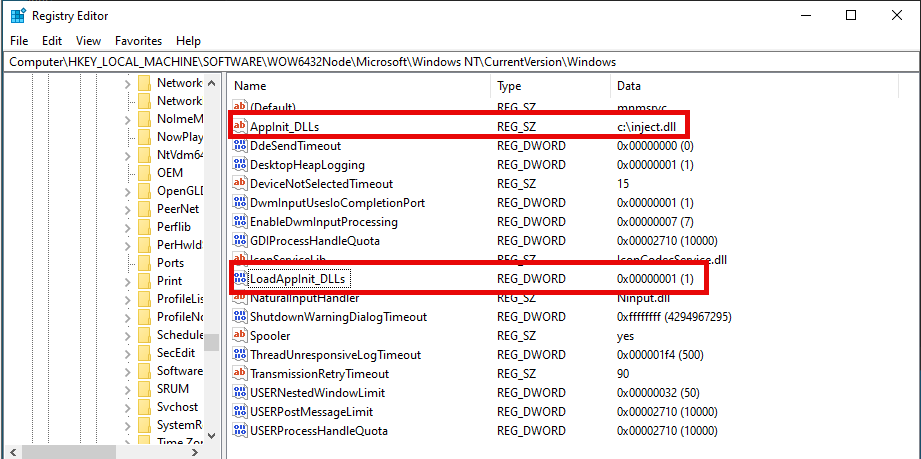Open the View menu
This screenshot has height=459, width=921.
click(x=88, y=41)
